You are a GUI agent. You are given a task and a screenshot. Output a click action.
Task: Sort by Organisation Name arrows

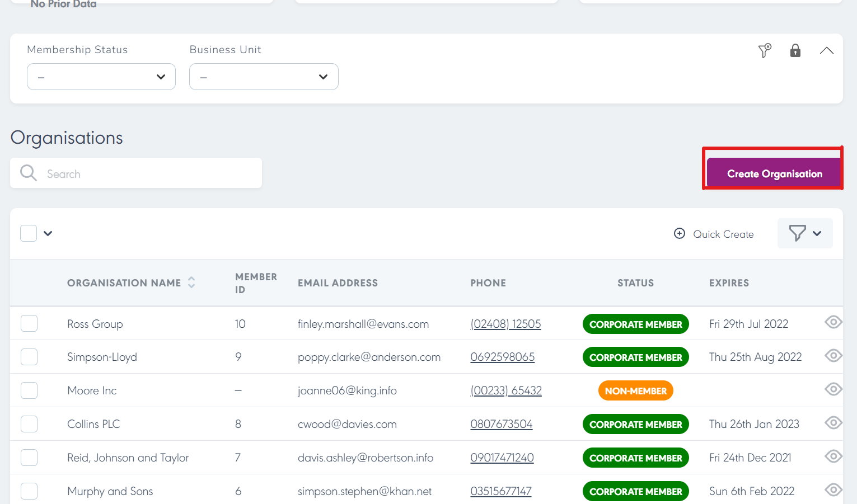191,282
